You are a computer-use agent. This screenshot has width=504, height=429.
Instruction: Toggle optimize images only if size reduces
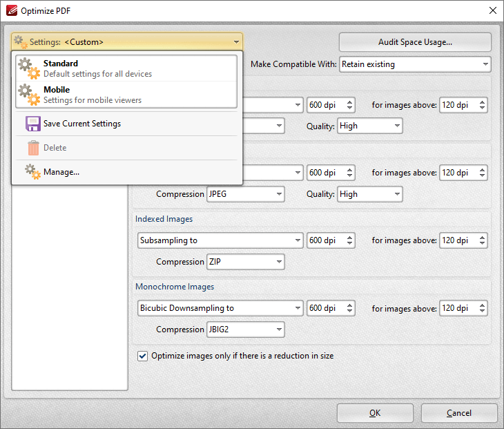point(142,356)
